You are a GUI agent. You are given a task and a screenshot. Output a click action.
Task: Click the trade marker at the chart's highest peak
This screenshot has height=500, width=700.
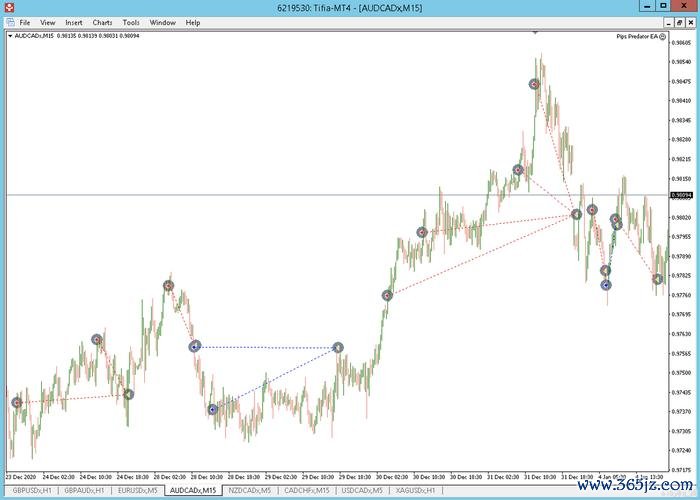tap(534, 84)
